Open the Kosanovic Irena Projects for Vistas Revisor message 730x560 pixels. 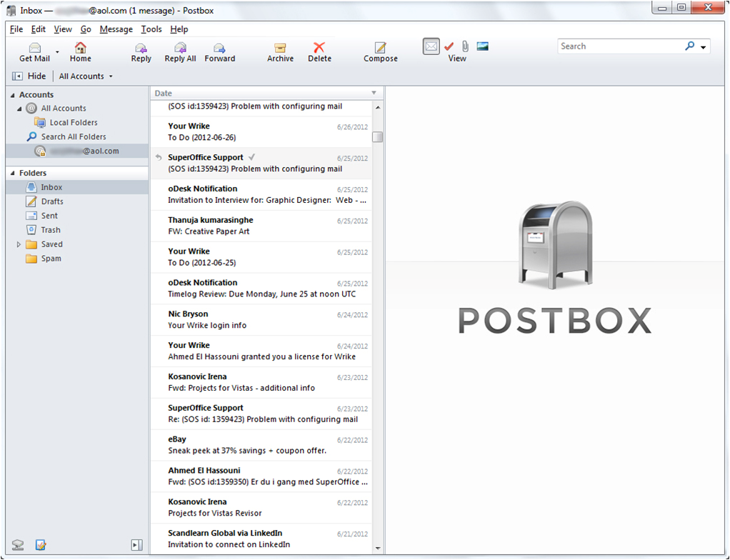[x=261, y=507]
